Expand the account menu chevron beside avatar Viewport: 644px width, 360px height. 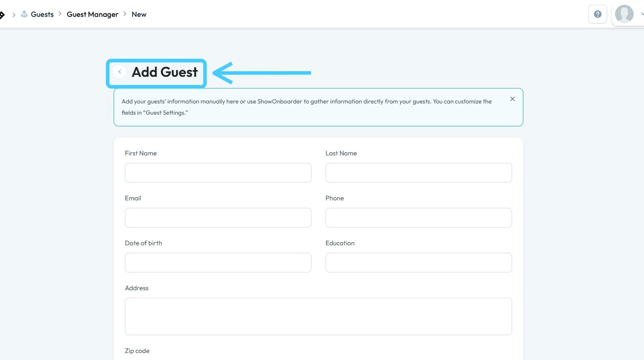[641, 14]
